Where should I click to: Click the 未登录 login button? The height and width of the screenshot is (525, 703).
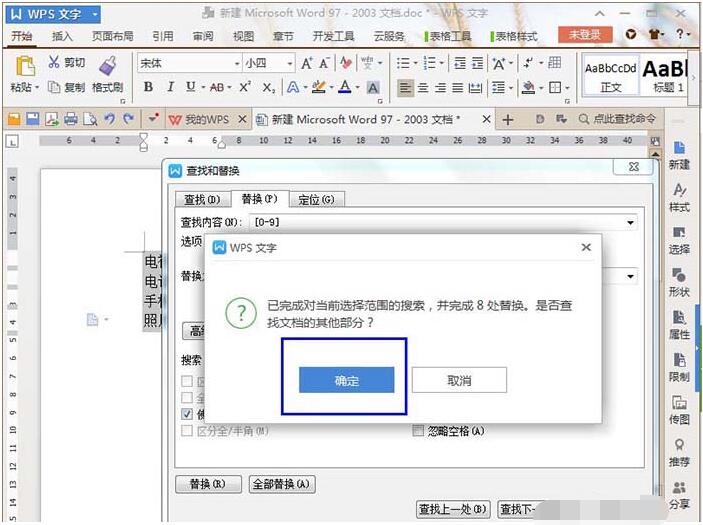(585, 35)
